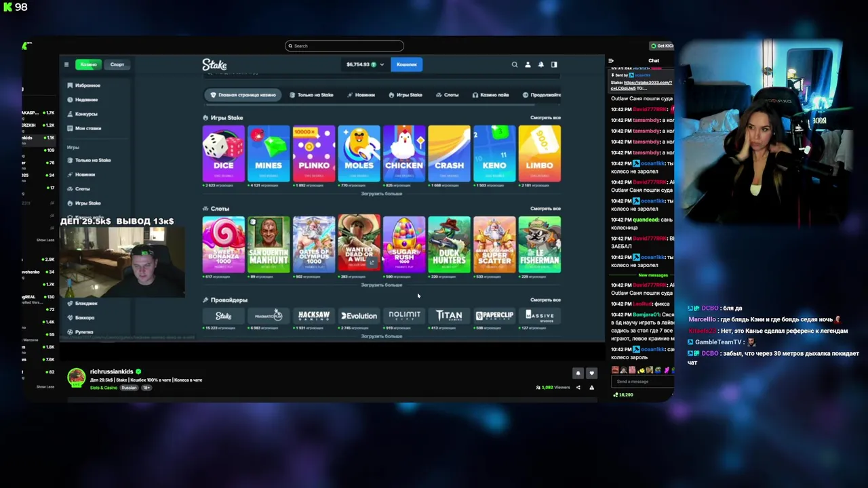Image resolution: width=868 pixels, height=488 pixels.
Task: Click the Send a message field
Action: [x=643, y=382]
